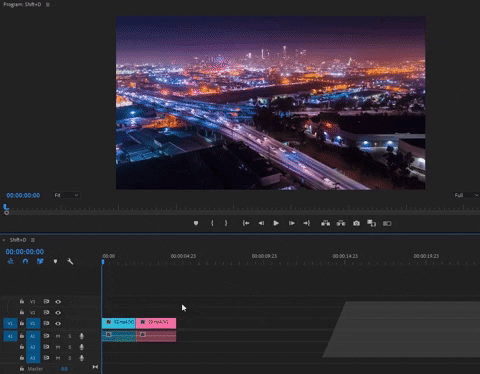Toggle sync lock on track A2

point(46,347)
